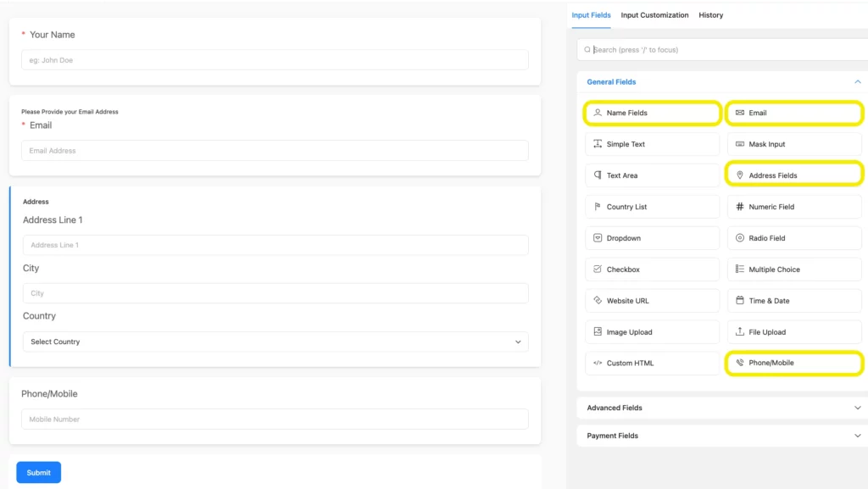Add a Numeric Field
Image resolution: width=868 pixels, height=489 pixels.
click(794, 206)
